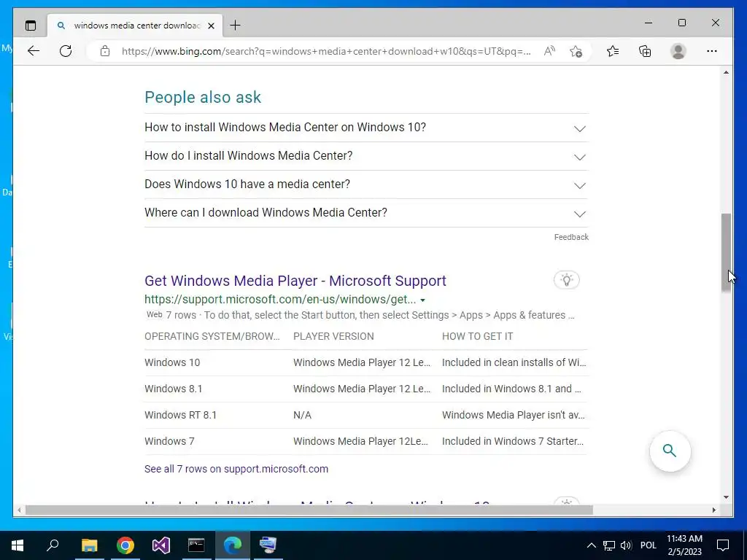This screenshot has height=560, width=747.
Task: Open the Favorites list
Action: 613,51
